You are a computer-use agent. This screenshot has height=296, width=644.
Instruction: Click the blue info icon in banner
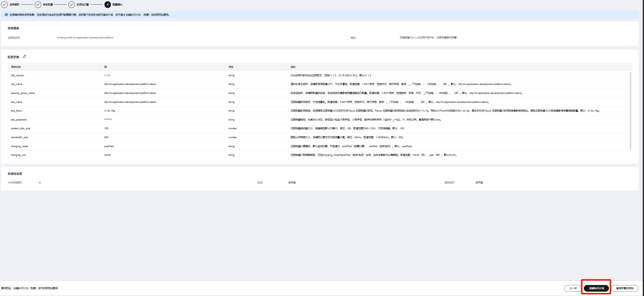click(6, 15)
